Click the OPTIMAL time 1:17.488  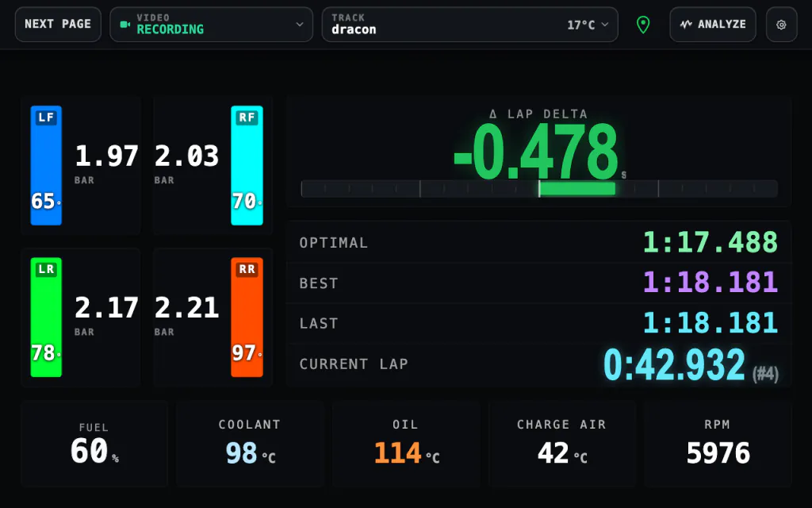point(710,242)
